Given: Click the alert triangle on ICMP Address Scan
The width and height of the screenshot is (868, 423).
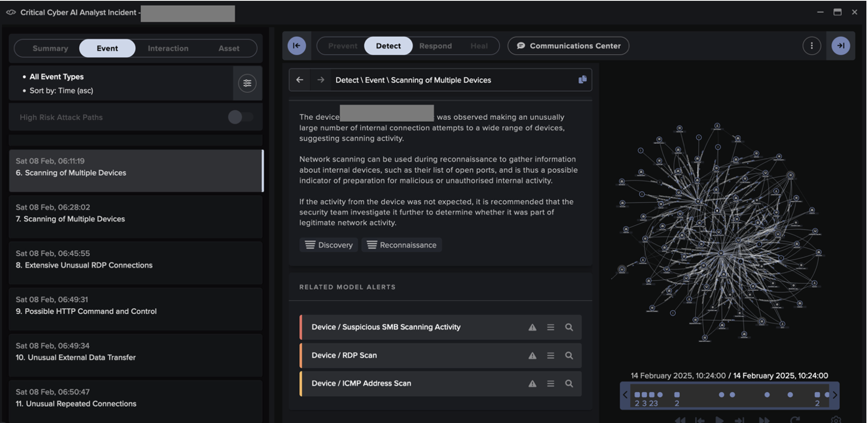Looking at the screenshot, I should coord(532,384).
